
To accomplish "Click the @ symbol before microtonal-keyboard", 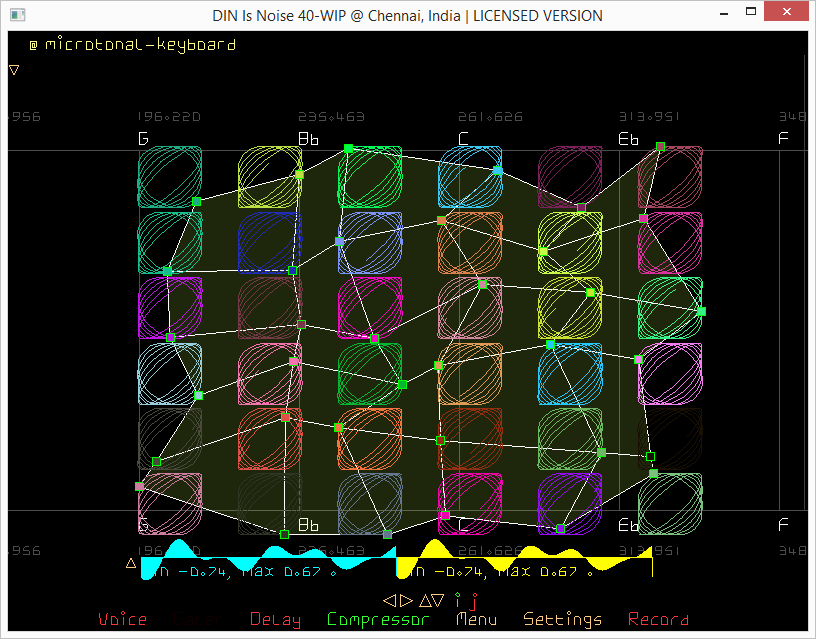I will (x=33, y=45).
